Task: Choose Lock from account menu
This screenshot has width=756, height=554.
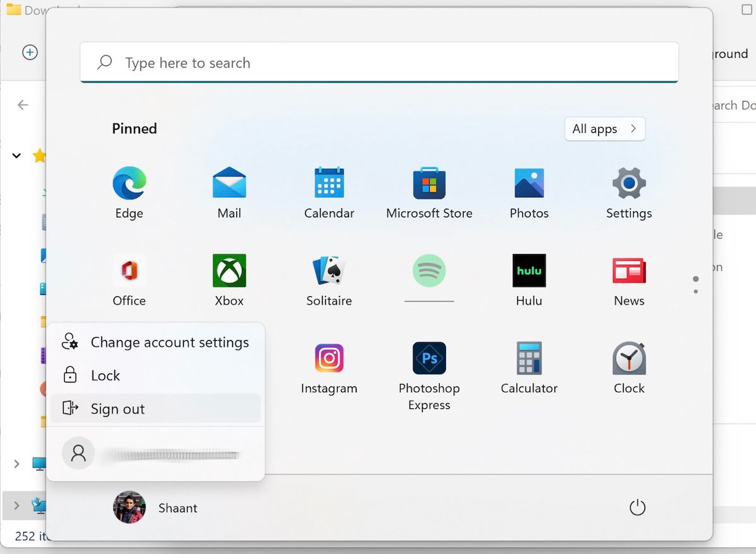Action: (x=156, y=376)
